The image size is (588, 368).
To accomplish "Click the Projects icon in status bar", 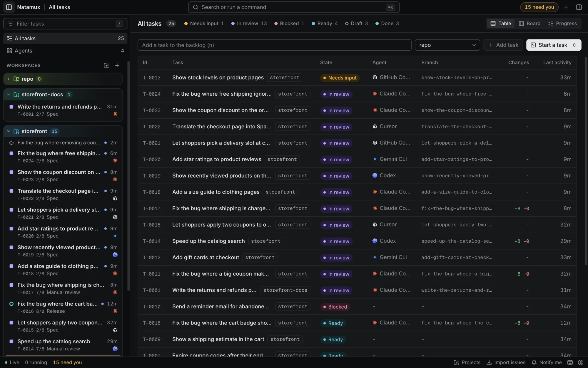I will click(x=467, y=362).
